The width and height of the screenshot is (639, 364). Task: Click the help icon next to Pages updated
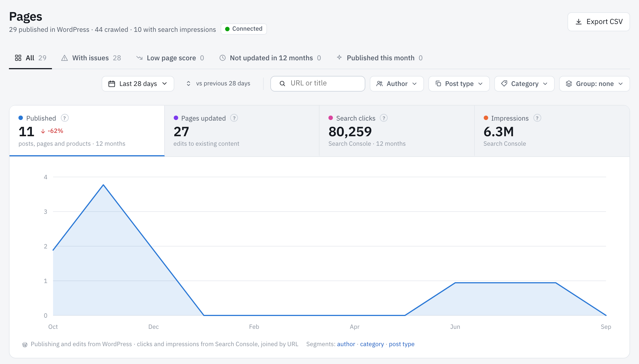pos(234,118)
